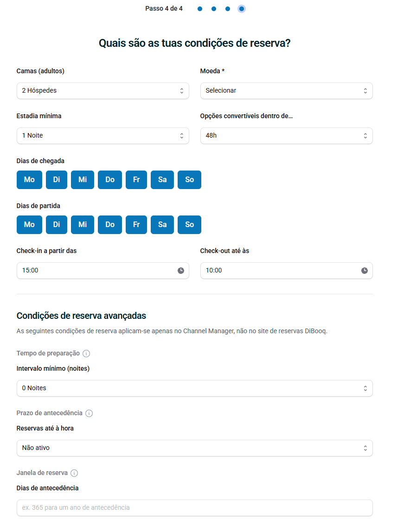
Task: Click the Dias de antecedência input field
Action: point(195,508)
